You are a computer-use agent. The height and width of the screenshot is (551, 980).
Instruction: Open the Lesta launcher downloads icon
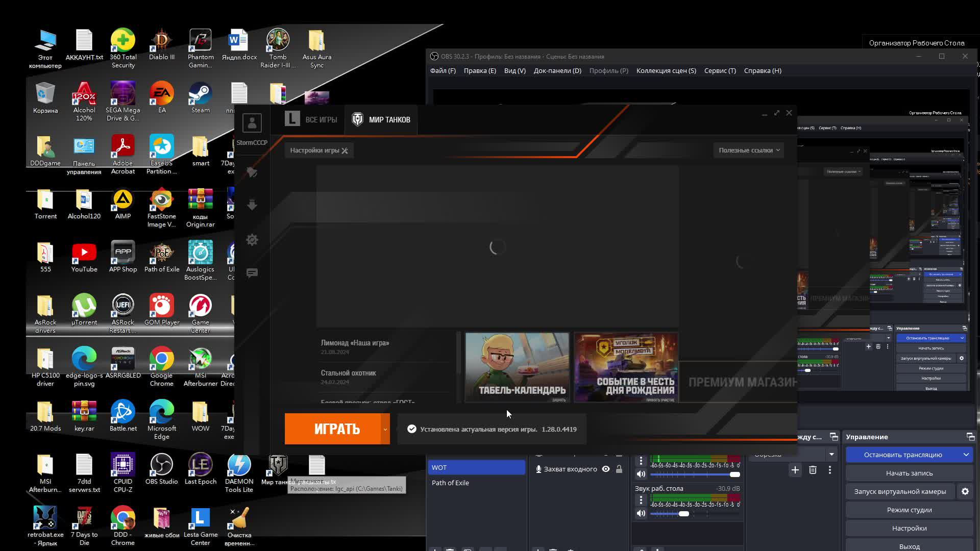[252, 205]
